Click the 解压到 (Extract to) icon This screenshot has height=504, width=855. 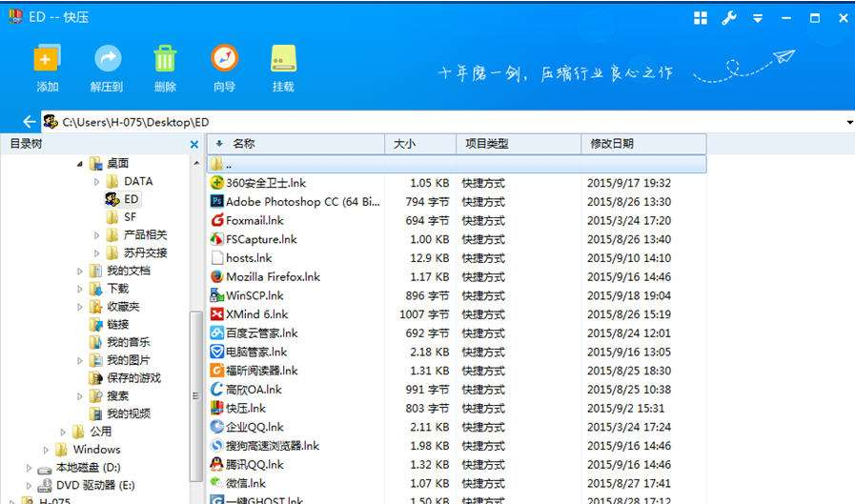(108, 58)
